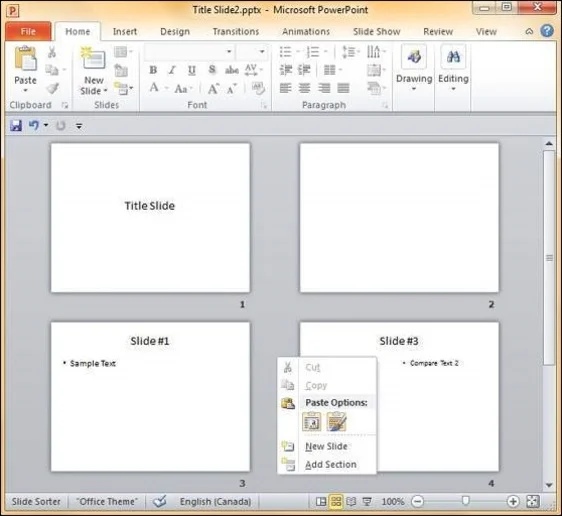Viewport: 562px width, 516px height.
Task: Open Font Color dropdown arrow
Action: pyautogui.click(x=167, y=88)
